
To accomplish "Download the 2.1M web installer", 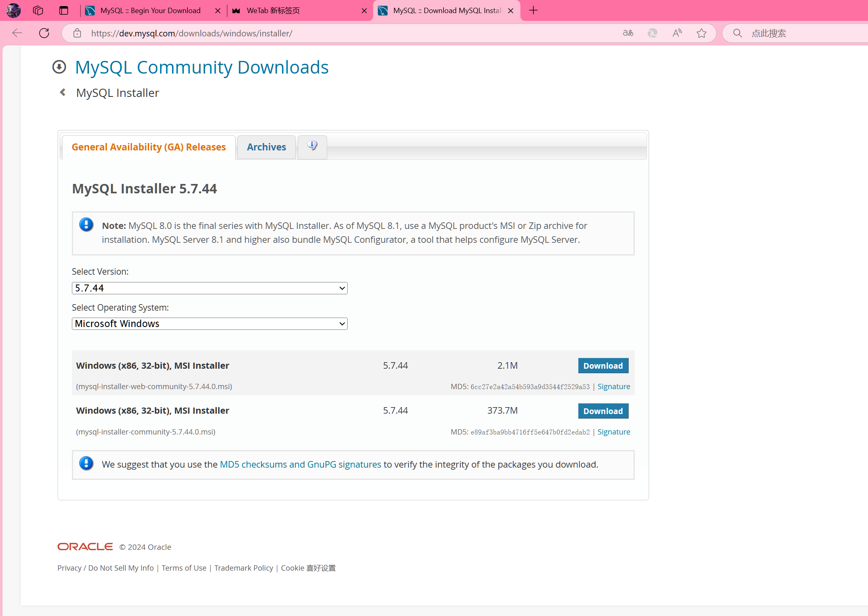I will [x=603, y=365].
